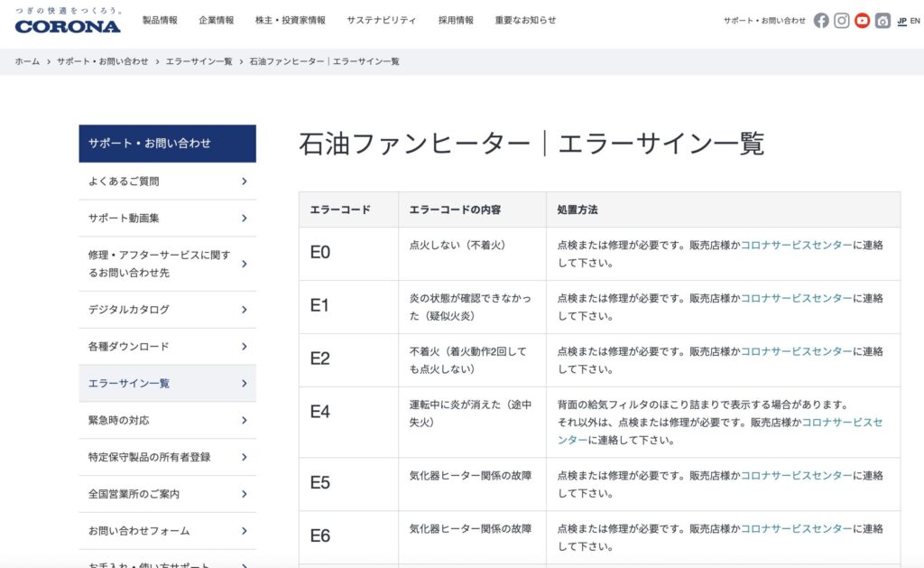The width and height of the screenshot is (924, 568).
Task: Open the 製品情報 menu
Action: (159, 18)
